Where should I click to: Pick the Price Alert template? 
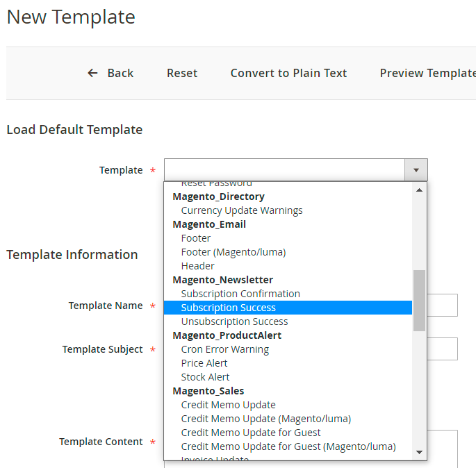[x=204, y=363]
